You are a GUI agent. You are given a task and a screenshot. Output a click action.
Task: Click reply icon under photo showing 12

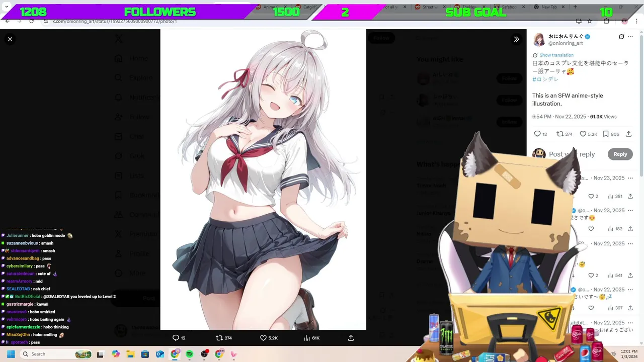coord(179,338)
